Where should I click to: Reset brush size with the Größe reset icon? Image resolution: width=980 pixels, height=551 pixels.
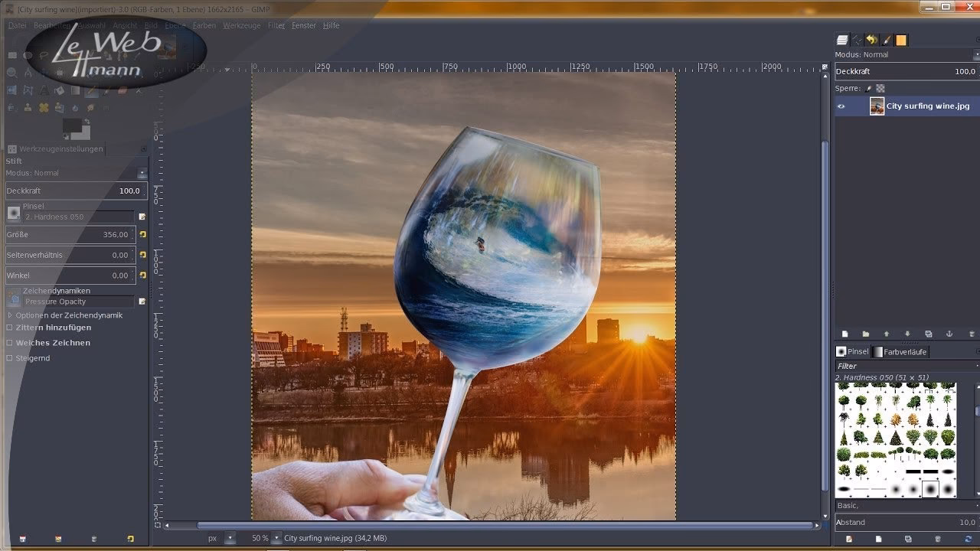click(142, 234)
